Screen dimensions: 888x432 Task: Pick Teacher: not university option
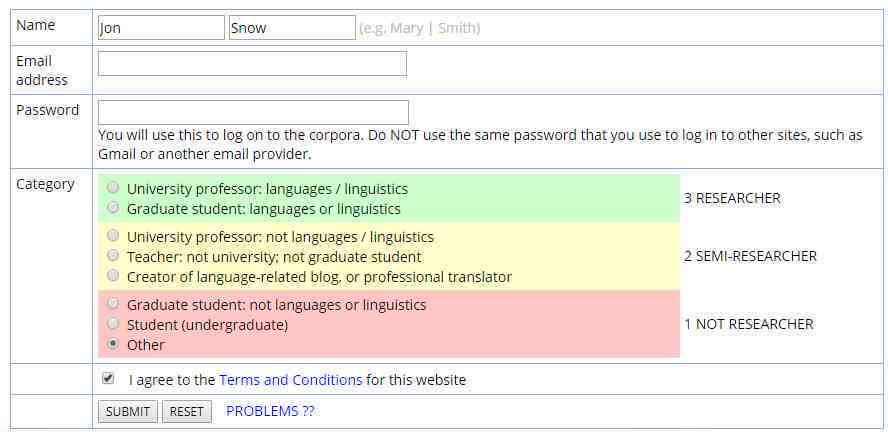(113, 255)
